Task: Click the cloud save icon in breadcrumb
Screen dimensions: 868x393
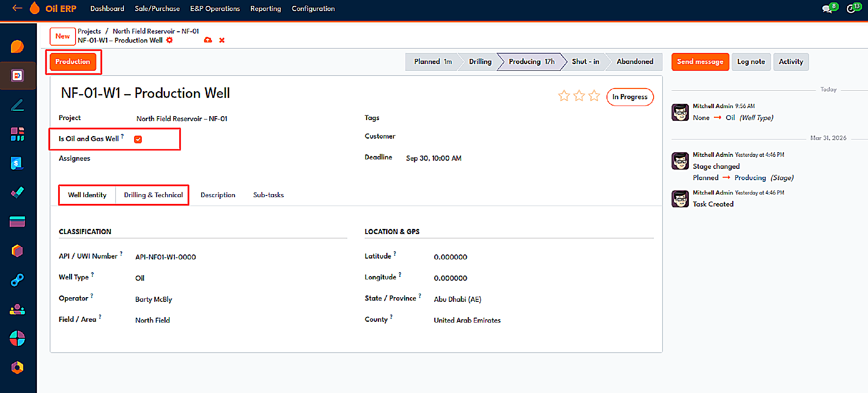Action: pos(208,40)
